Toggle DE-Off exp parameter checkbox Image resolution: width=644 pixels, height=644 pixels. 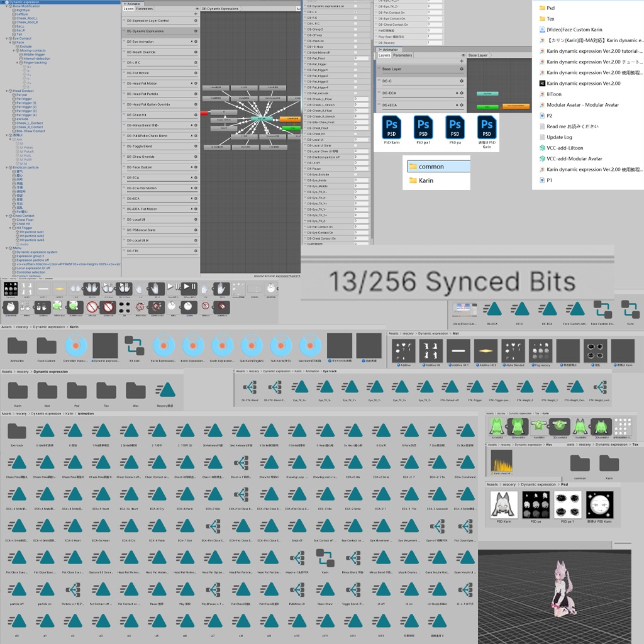coord(355,35)
